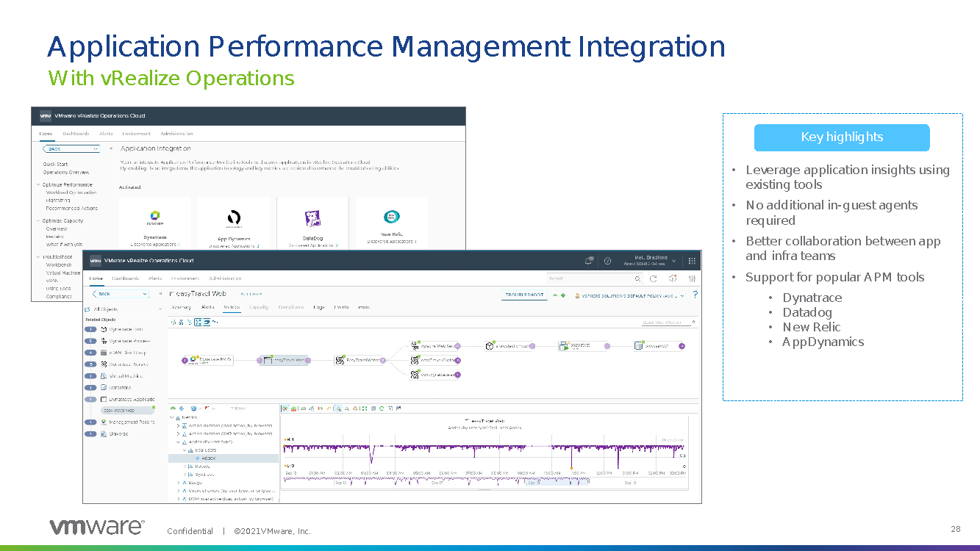980x551 pixels.
Task: Click the App Dynamics logo
Action: [x=233, y=217]
